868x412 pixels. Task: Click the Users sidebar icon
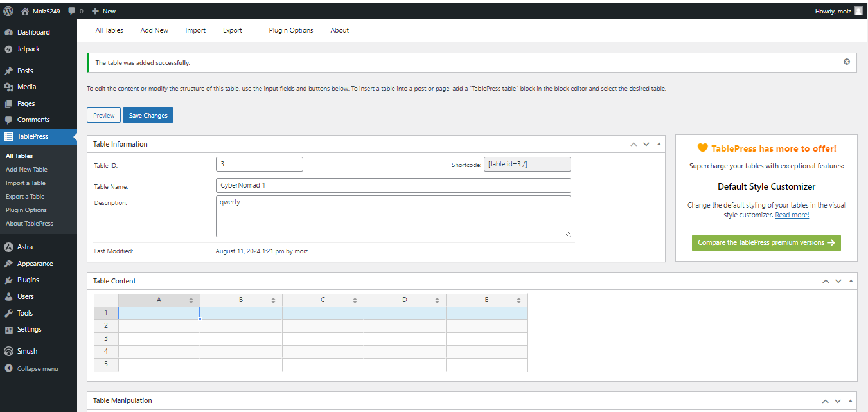8,296
